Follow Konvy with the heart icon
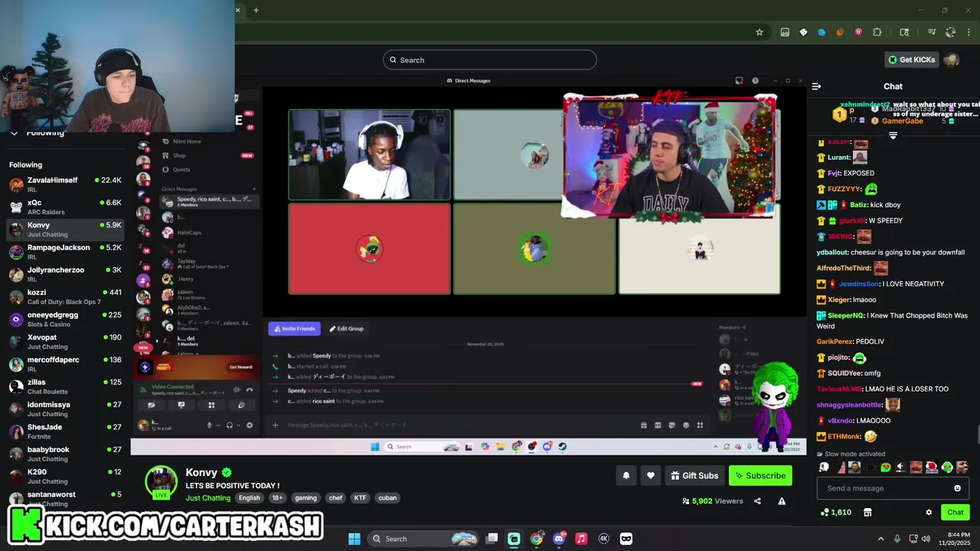This screenshot has width=980, height=551. click(651, 475)
